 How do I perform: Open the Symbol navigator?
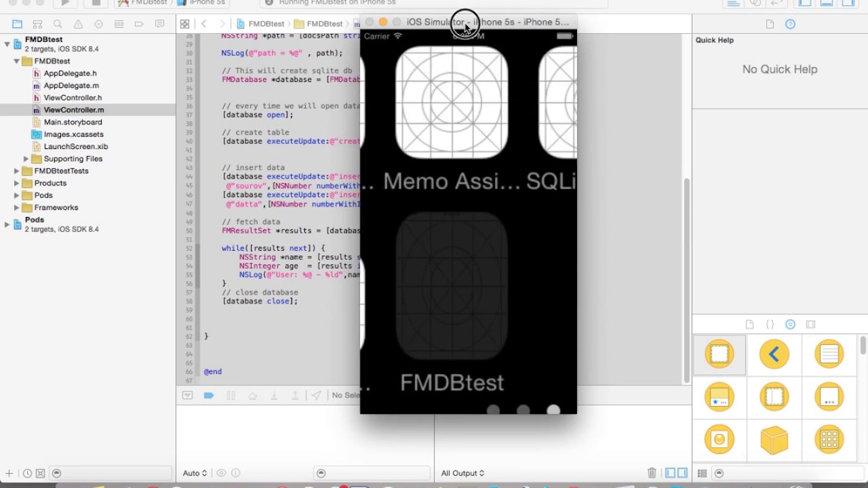(37, 24)
